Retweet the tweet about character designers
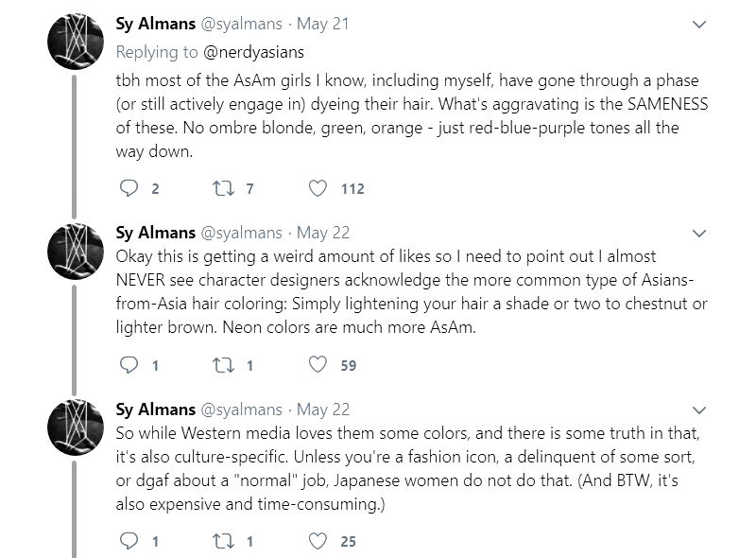Image resolution: width=756 pixels, height=558 pixels. click(x=219, y=365)
